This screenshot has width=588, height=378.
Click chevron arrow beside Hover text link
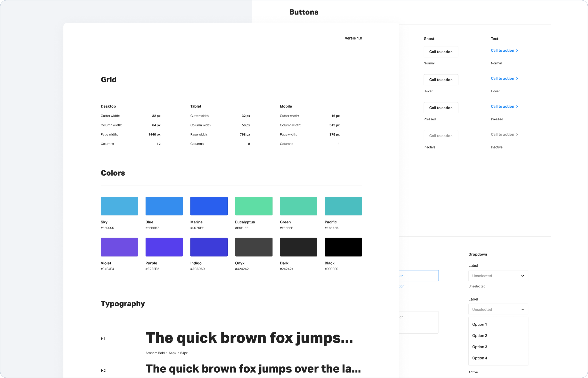(x=517, y=79)
